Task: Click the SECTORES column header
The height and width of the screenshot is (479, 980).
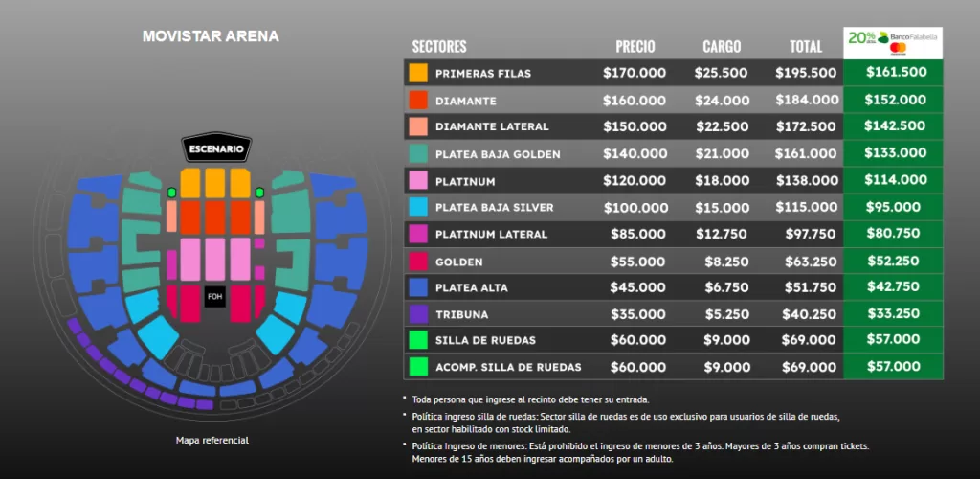Action: coord(439,46)
